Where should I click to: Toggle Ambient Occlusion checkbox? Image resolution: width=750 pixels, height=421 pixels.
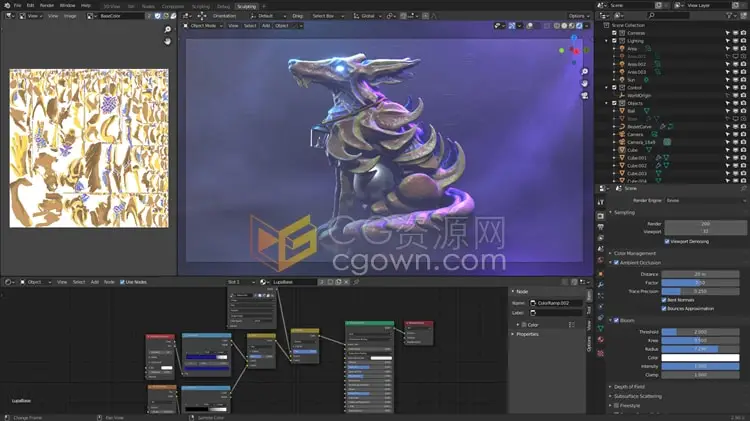[616, 263]
